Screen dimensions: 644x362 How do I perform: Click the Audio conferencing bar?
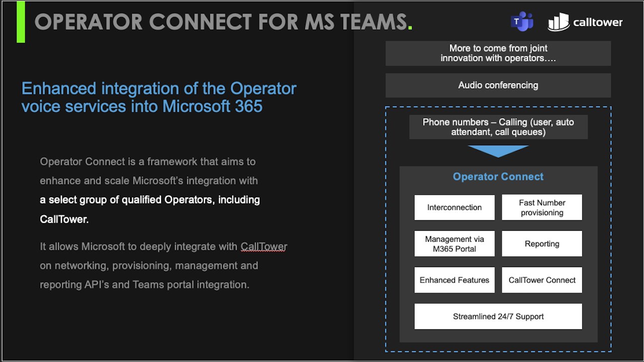click(x=498, y=85)
